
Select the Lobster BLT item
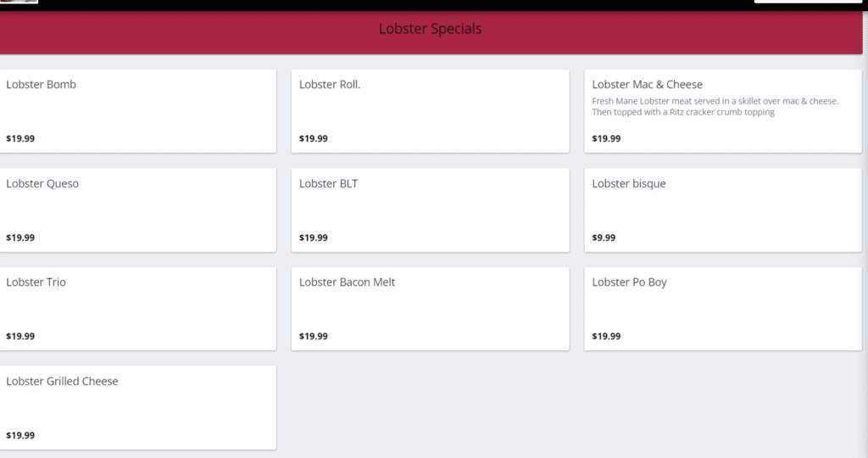[430, 209]
